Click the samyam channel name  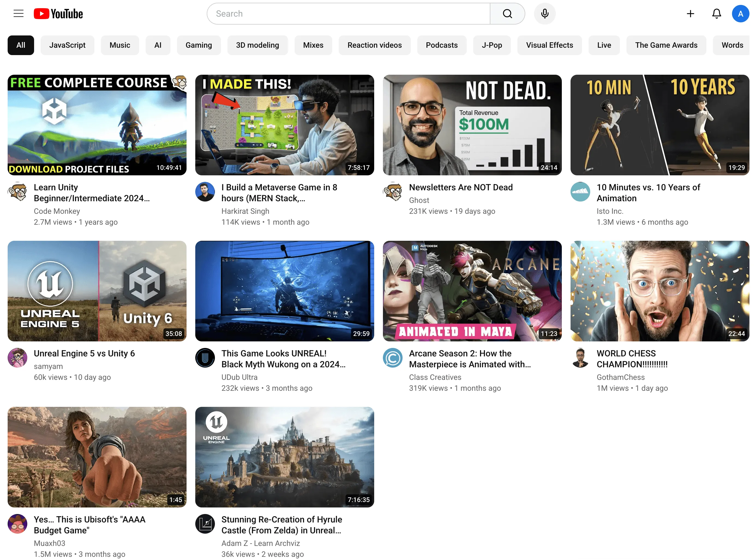[48, 366]
